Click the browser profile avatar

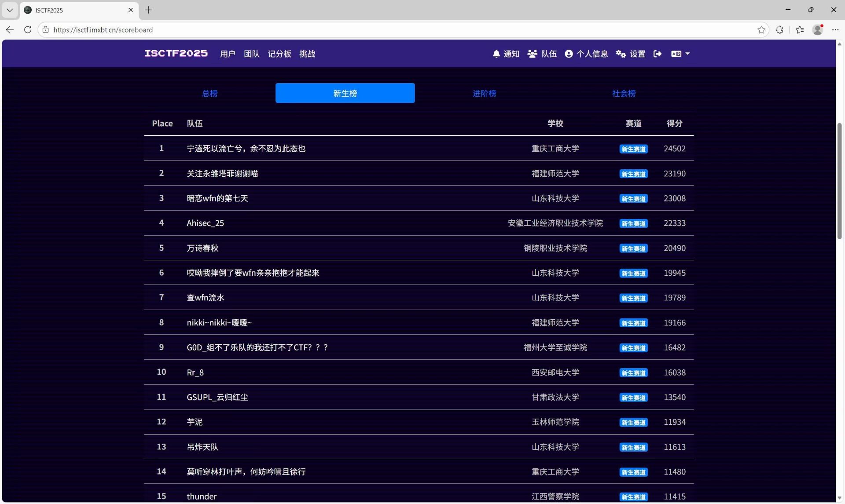[818, 30]
